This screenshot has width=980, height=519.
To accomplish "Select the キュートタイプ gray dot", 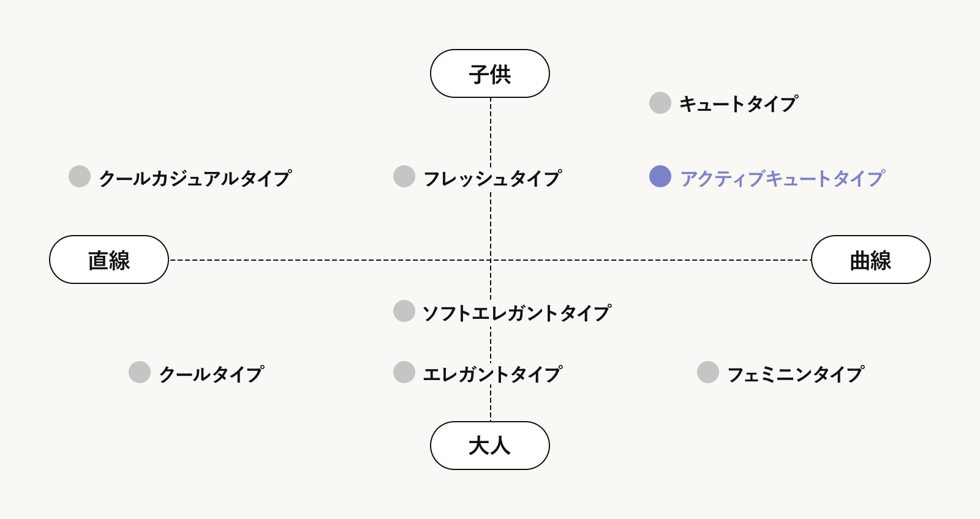I will click(660, 103).
